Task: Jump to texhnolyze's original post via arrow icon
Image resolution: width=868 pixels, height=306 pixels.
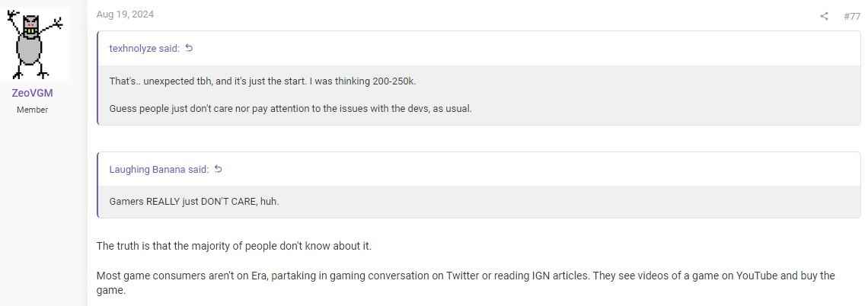Action: 190,48
